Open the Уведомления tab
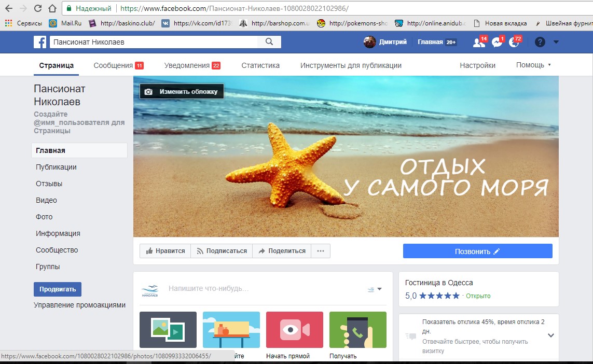 coord(192,65)
